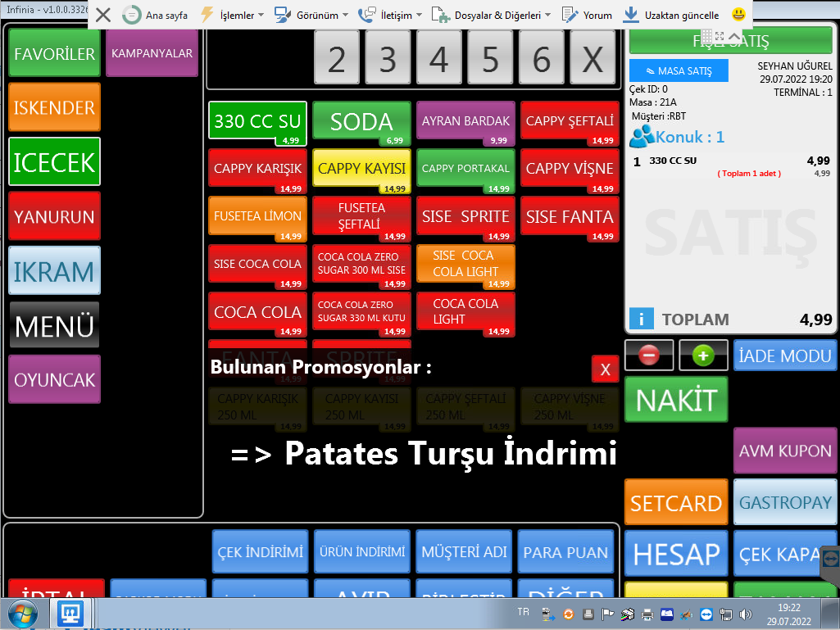Tap the X key on number pad

(593, 58)
